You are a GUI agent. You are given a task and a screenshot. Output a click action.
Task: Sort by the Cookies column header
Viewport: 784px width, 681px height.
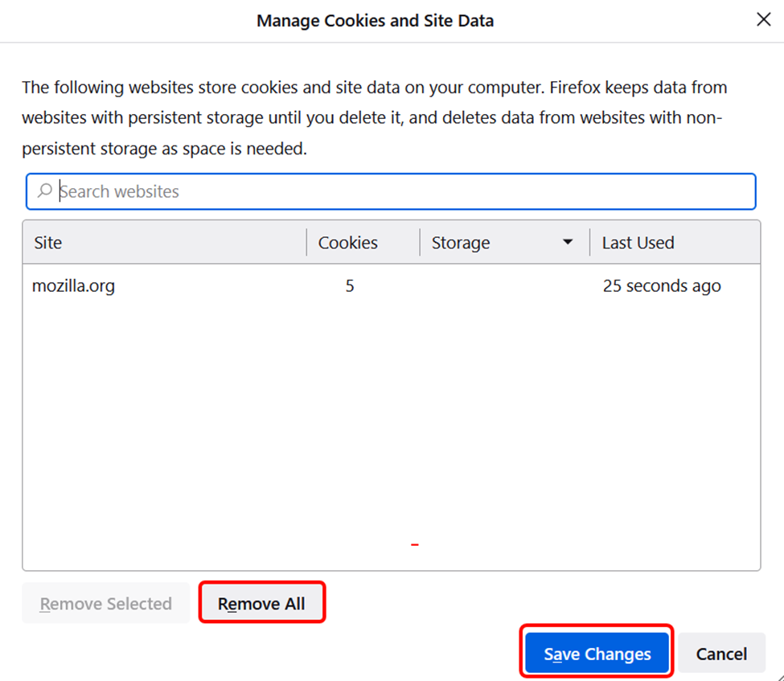tap(347, 243)
